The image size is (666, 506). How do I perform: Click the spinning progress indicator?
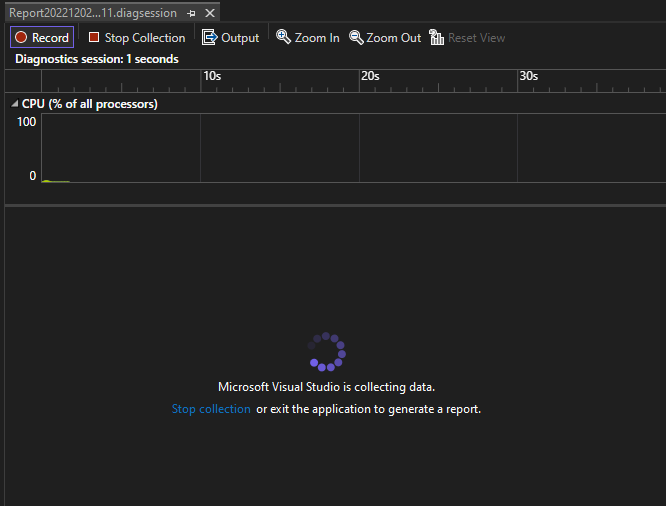[326, 352]
